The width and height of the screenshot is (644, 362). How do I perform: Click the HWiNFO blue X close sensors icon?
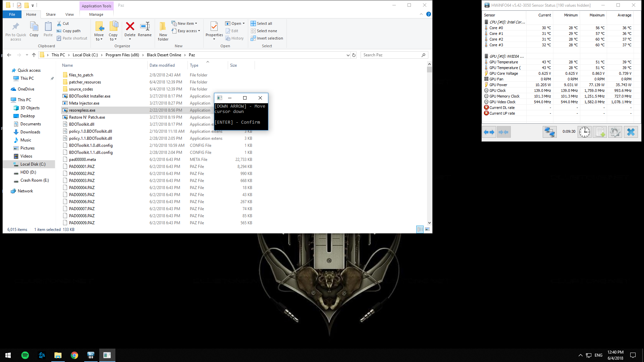pos(631,132)
